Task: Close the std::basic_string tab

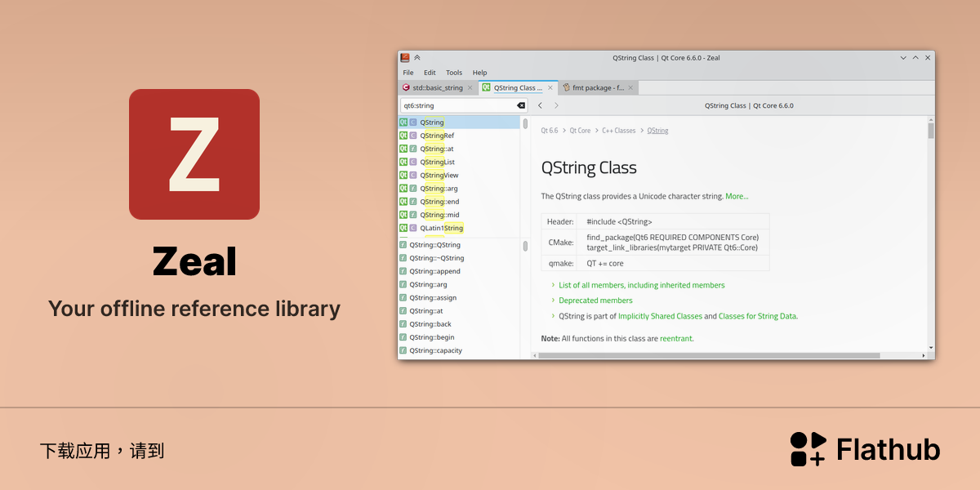Action: [470, 87]
